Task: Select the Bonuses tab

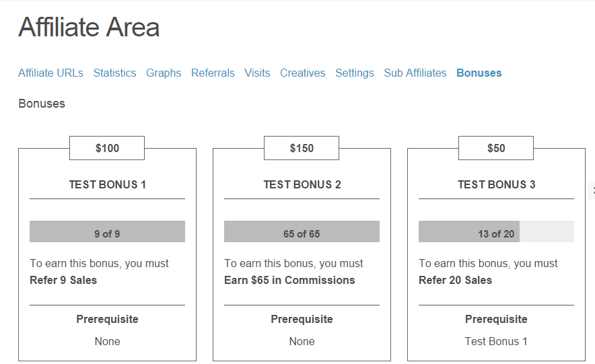Action: coord(479,73)
